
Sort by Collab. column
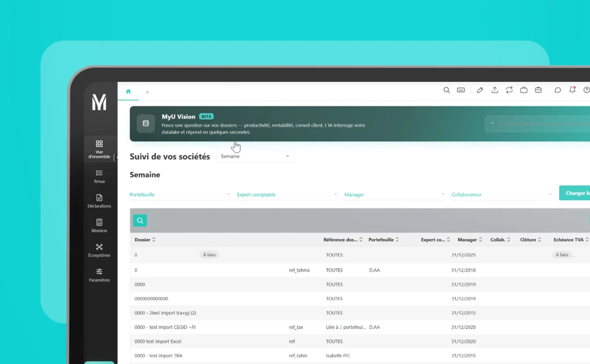click(501, 240)
